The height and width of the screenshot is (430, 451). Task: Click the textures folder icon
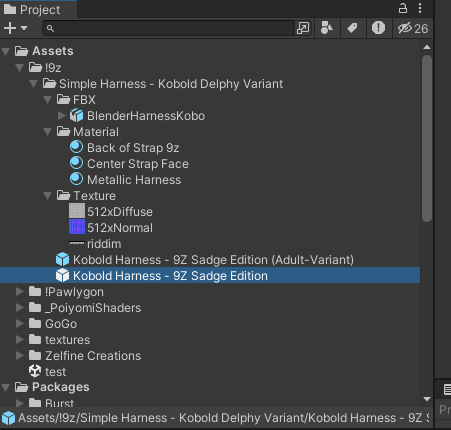pos(35,339)
